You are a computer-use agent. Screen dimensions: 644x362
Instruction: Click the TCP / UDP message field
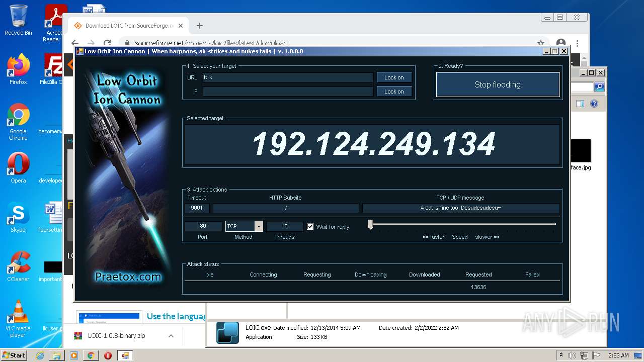tap(461, 208)
